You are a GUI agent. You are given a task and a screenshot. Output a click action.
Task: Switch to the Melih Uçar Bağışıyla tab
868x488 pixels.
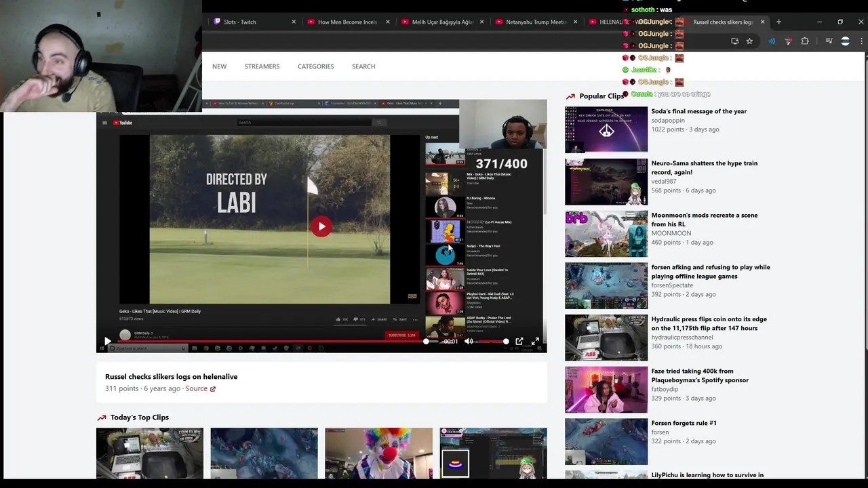[443, 22]
